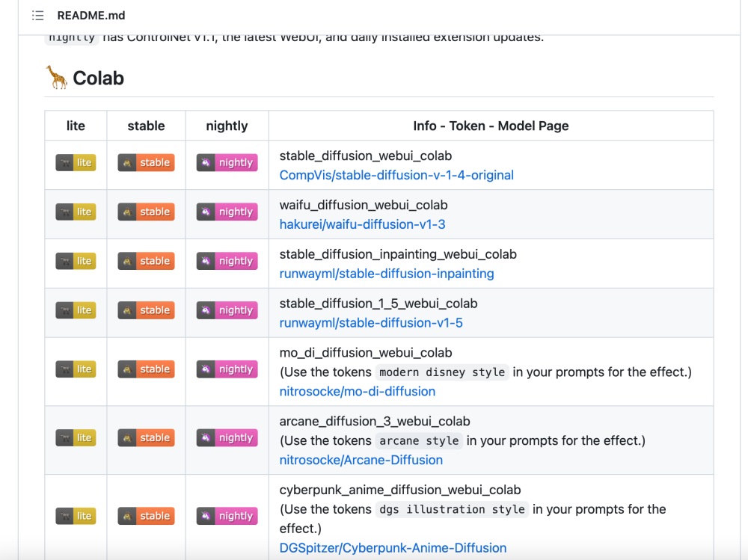The image size is (748, 560).
Task: Click the Colab section heading
Action: pos(98,79)
